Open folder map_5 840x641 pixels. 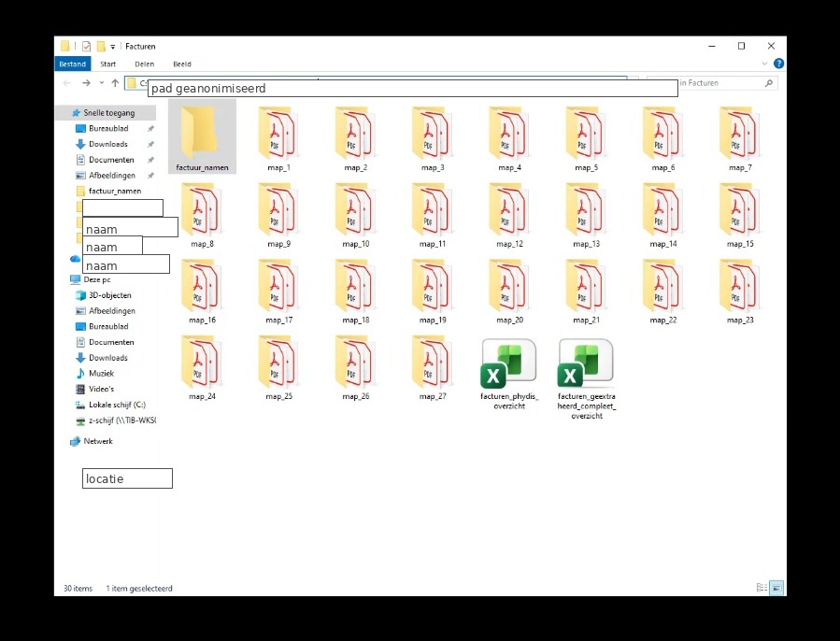pyautogui.click(x=586, y=138)
